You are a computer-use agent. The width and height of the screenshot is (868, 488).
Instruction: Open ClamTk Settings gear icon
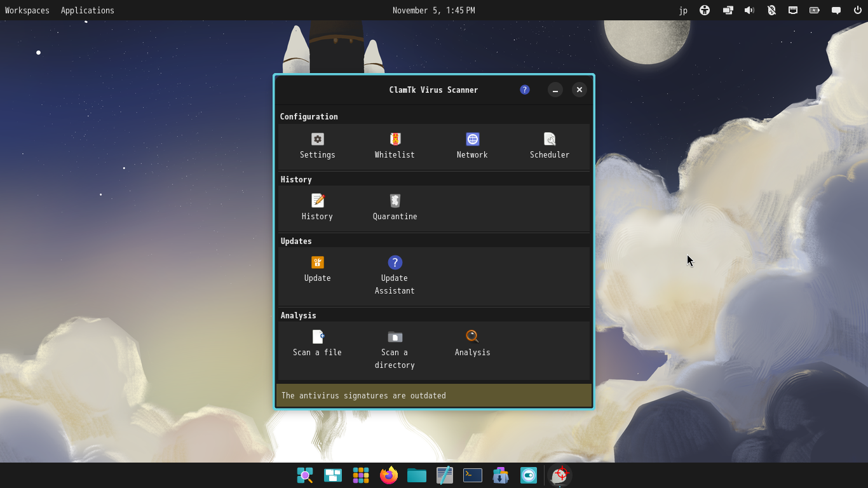coord(317,140)
